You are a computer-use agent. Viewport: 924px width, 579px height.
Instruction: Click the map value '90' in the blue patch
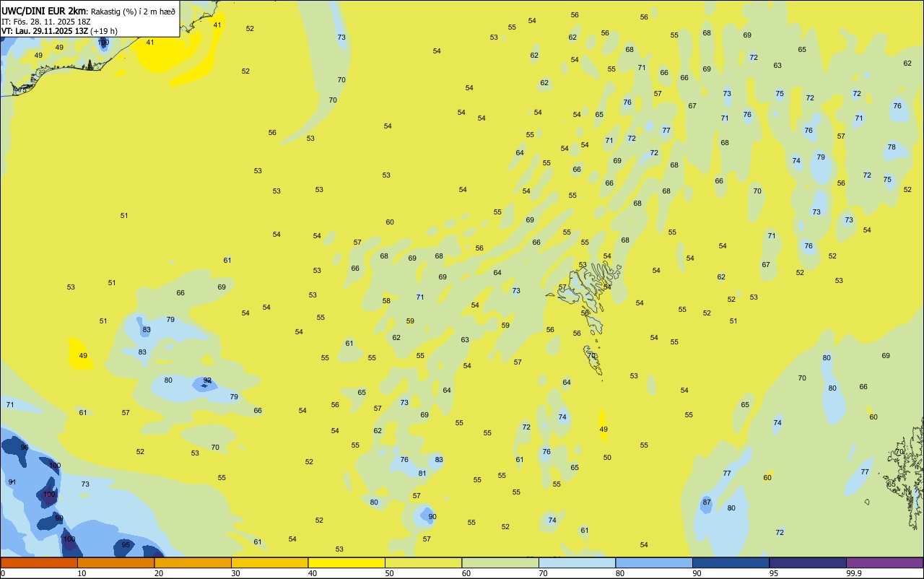click(x=432, y=517)
